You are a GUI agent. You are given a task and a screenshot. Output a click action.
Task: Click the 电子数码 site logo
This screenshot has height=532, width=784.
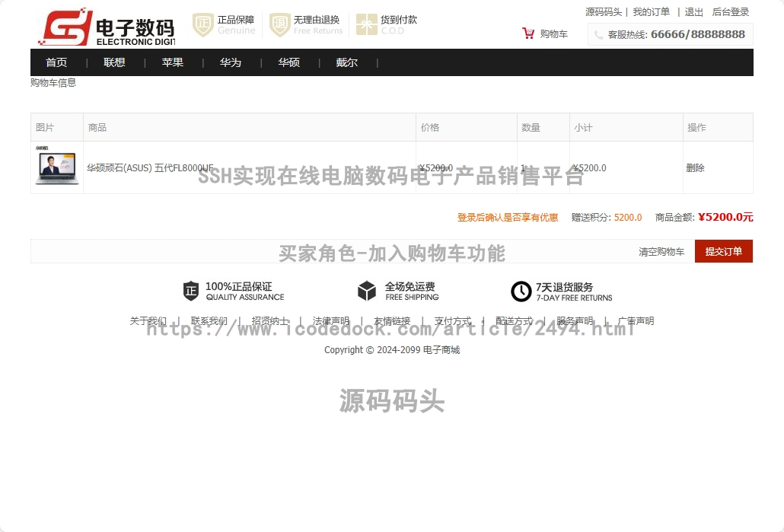tap(106, 27)
